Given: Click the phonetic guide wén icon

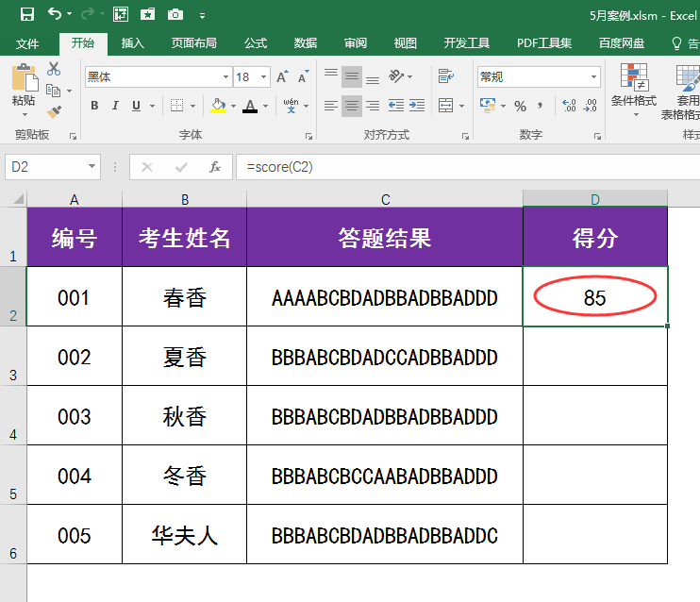Looking at the screenshot, I should [x=292, y=106].
